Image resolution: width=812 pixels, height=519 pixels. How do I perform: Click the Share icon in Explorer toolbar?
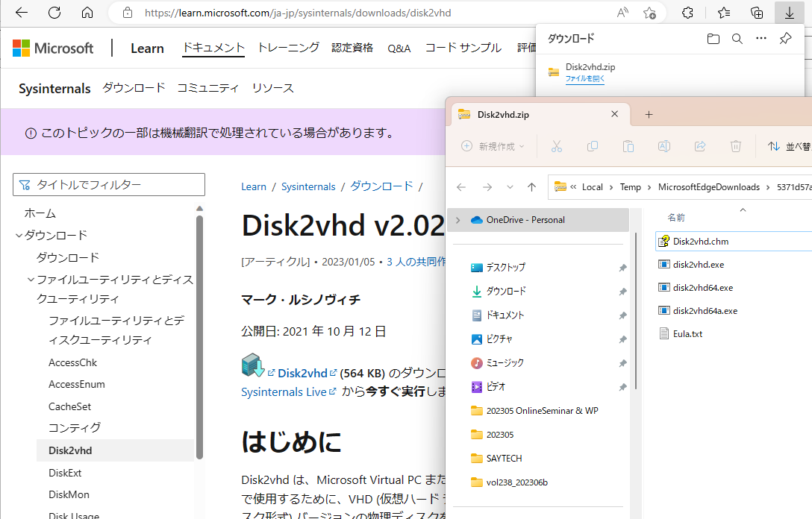tap(700, 145)
